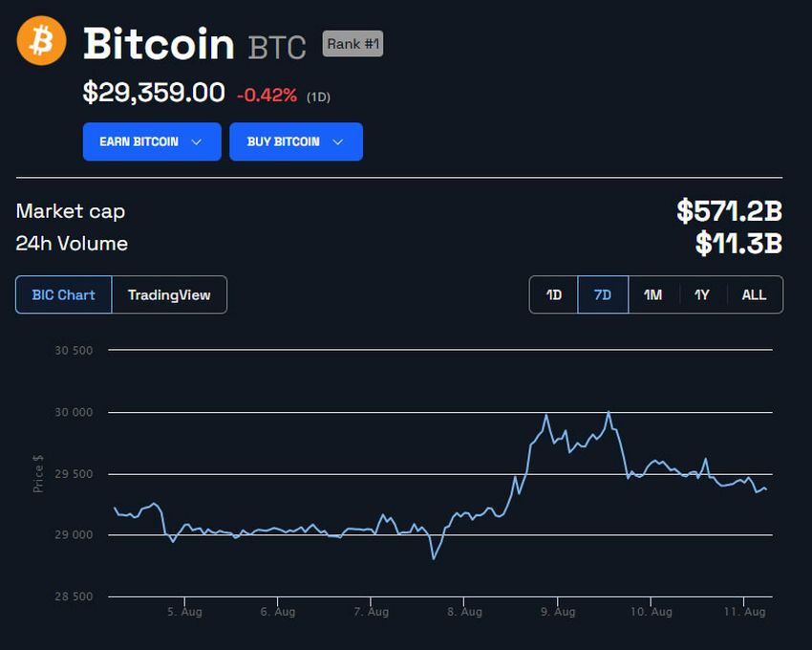Click the -0.42% daily change indicator
Screen dimensions: 812x650
(267, 96)
